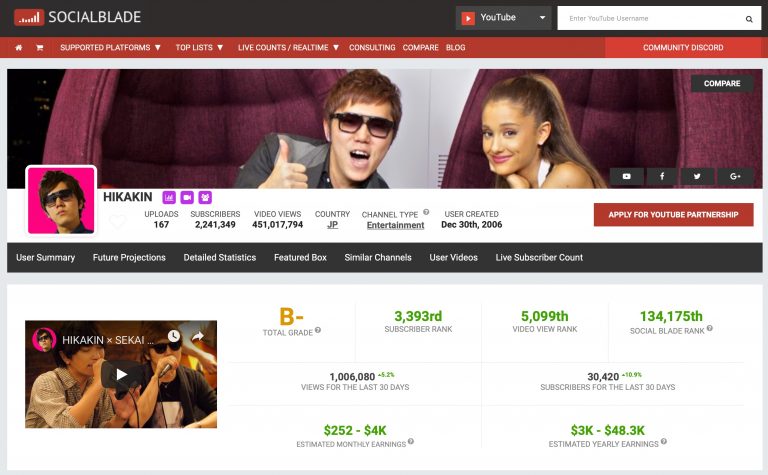Viewport: 768px width, 475px height.
Task: Click the Compare button on the banner
Action: coord(722,84)
